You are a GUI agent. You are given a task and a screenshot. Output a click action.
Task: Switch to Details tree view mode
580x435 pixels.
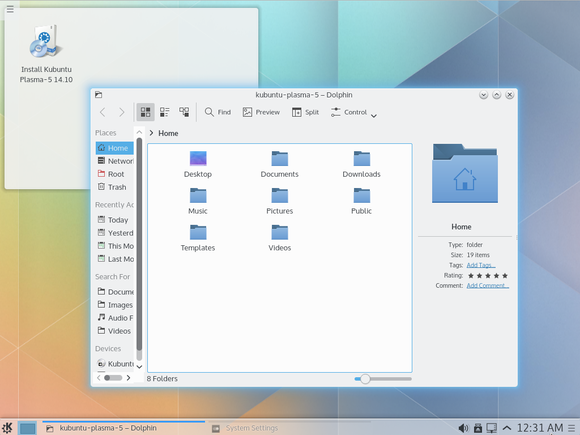pos(184,112)
